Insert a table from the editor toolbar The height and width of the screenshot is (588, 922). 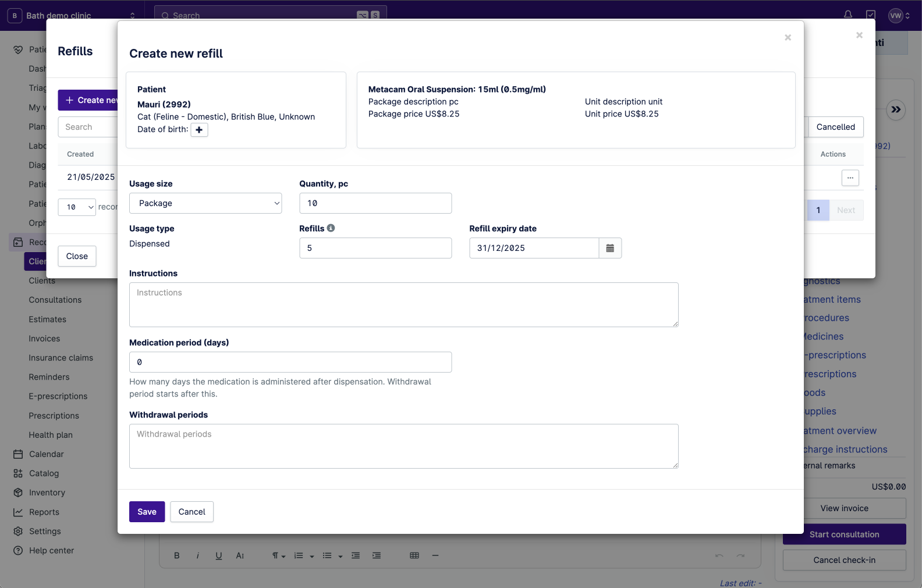point(414,555)
